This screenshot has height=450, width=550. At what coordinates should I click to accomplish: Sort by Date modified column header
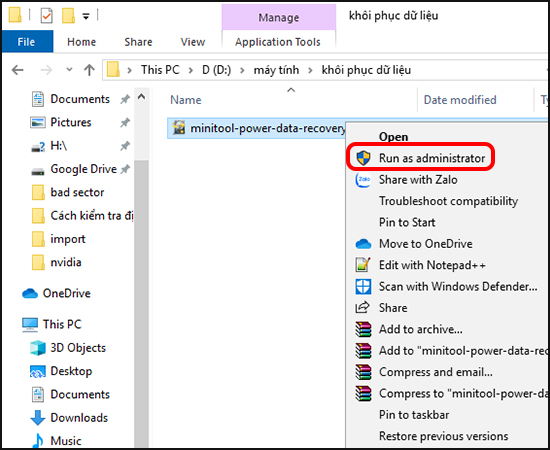[x=460, y=100]
